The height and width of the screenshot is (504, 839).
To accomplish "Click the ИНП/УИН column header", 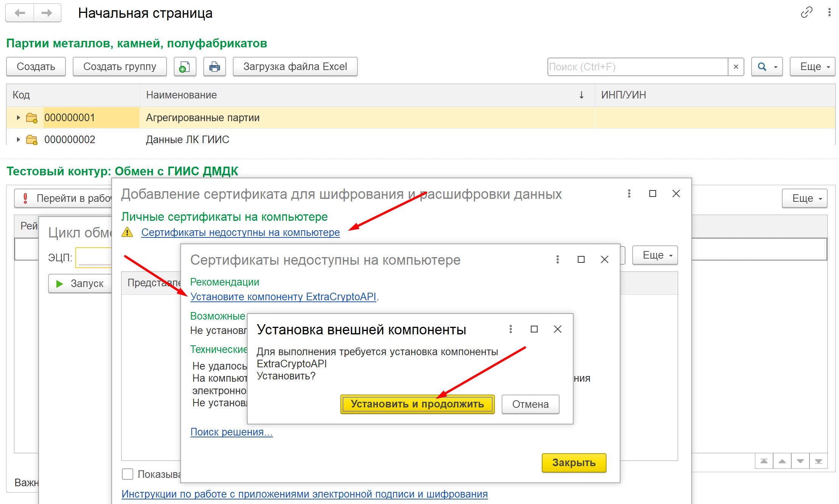I will coord(715,95).
